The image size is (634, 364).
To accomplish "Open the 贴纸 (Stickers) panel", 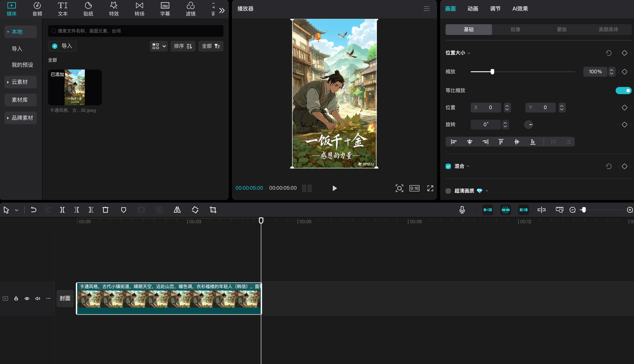I will coord(88,9).
